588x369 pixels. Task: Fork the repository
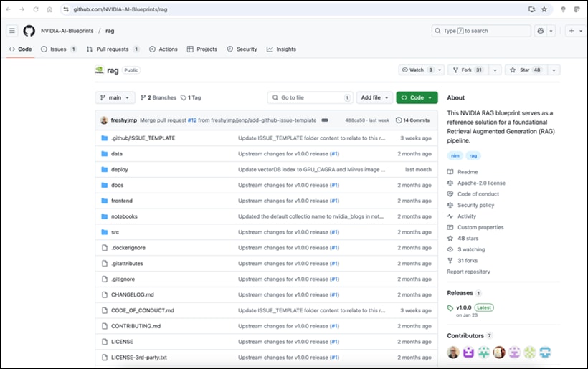pos(468,70)
